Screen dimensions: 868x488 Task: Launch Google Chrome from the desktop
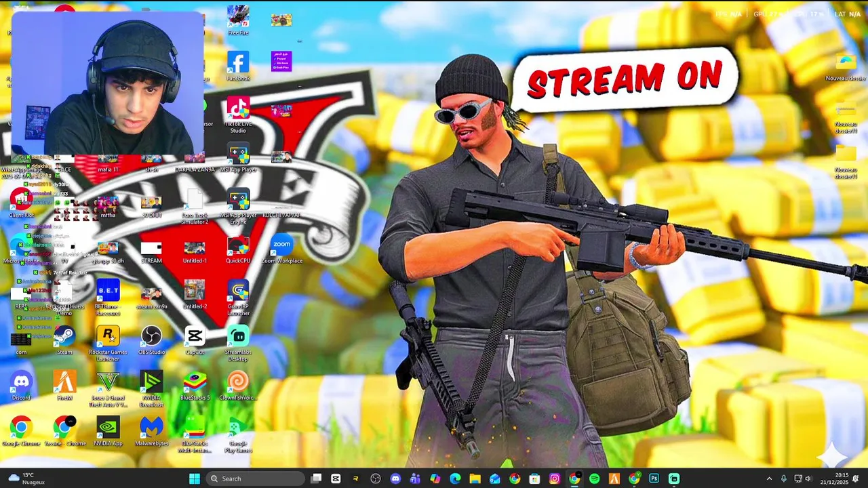pos(21,431)
